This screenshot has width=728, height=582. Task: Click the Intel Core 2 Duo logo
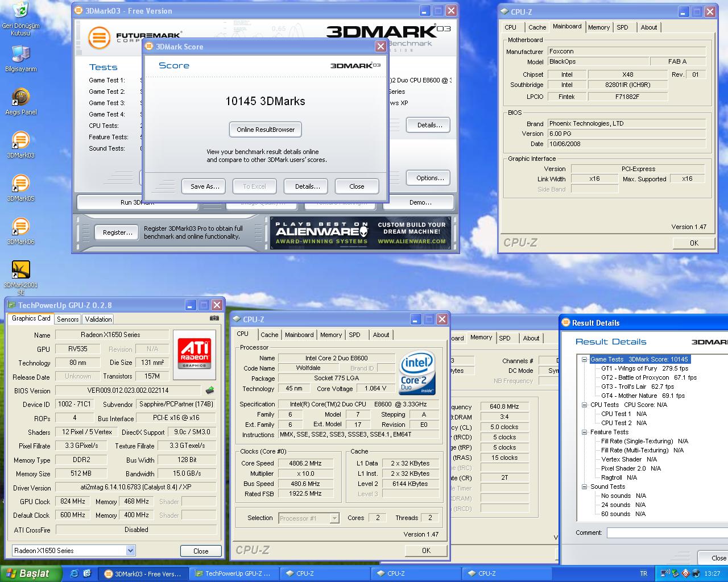[x=418, y=372]
